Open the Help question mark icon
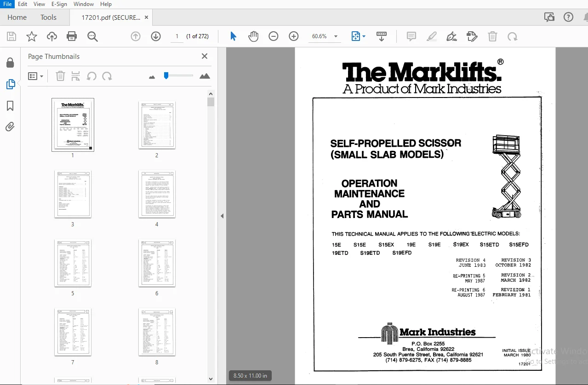The height and width of the screenshot is (385, 588). click(x=569, y=17)
